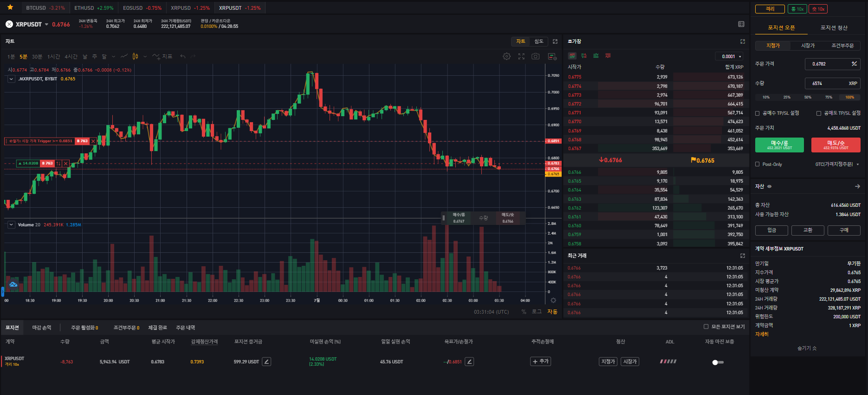Viewport: 868px width, 395px height.
Task: Enable the Post-Only checkbox
Action: coord(758,164)
